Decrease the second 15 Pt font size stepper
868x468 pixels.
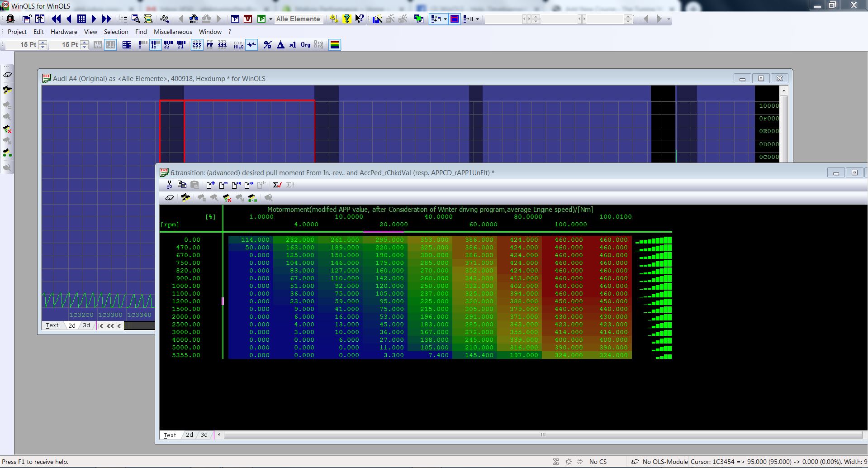[85, 47]
